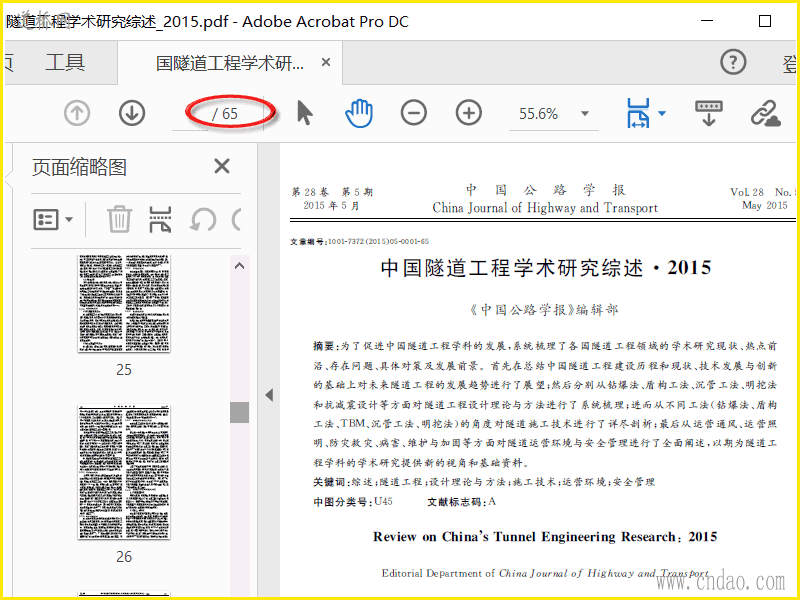Collapse the navigation pane with left arrow
Screen dimensions: 800x600
click(269, 395)
